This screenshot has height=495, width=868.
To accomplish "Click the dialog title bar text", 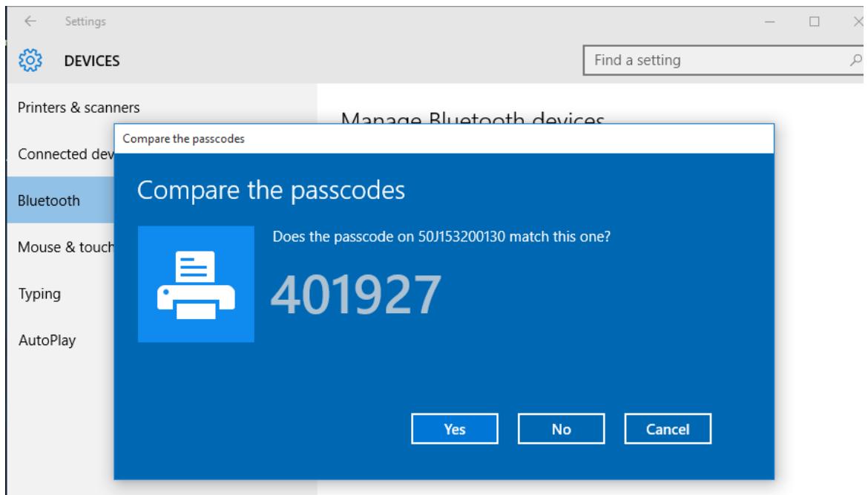I will pos(183,139).
